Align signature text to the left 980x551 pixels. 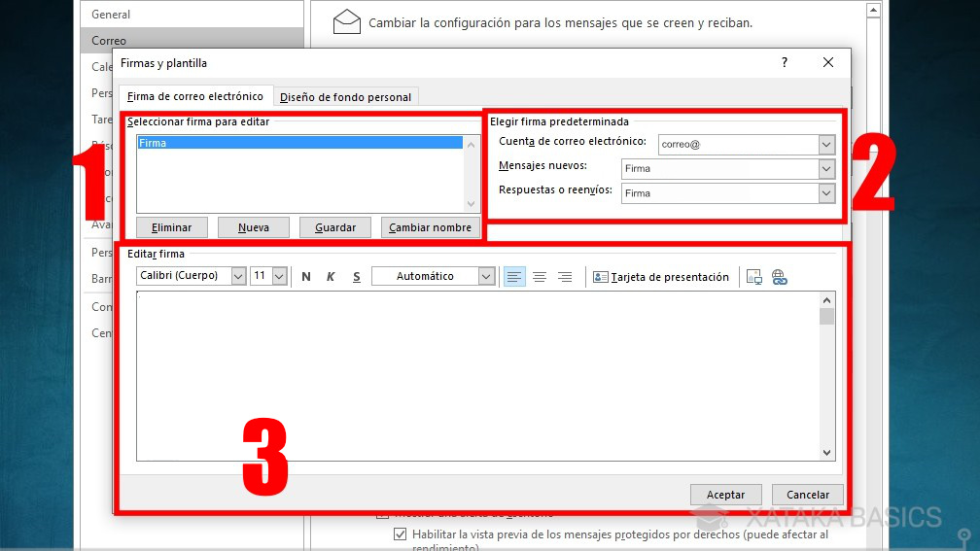point(514,277)
